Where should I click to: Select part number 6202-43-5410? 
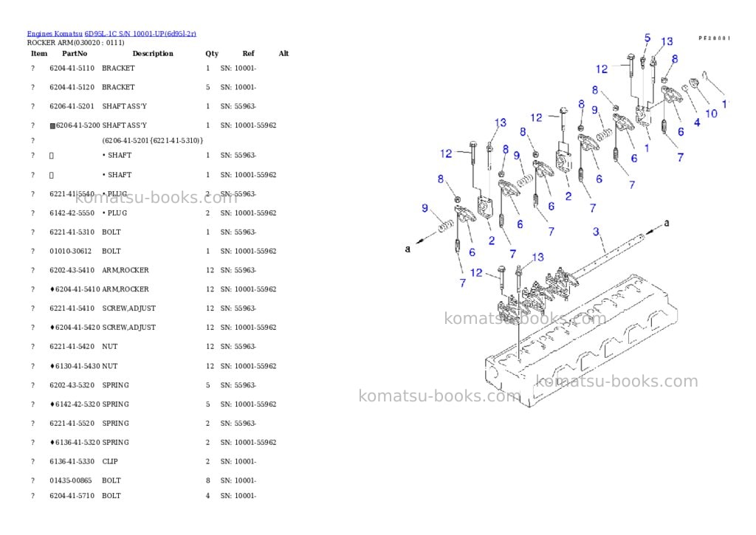coord(72,270)
